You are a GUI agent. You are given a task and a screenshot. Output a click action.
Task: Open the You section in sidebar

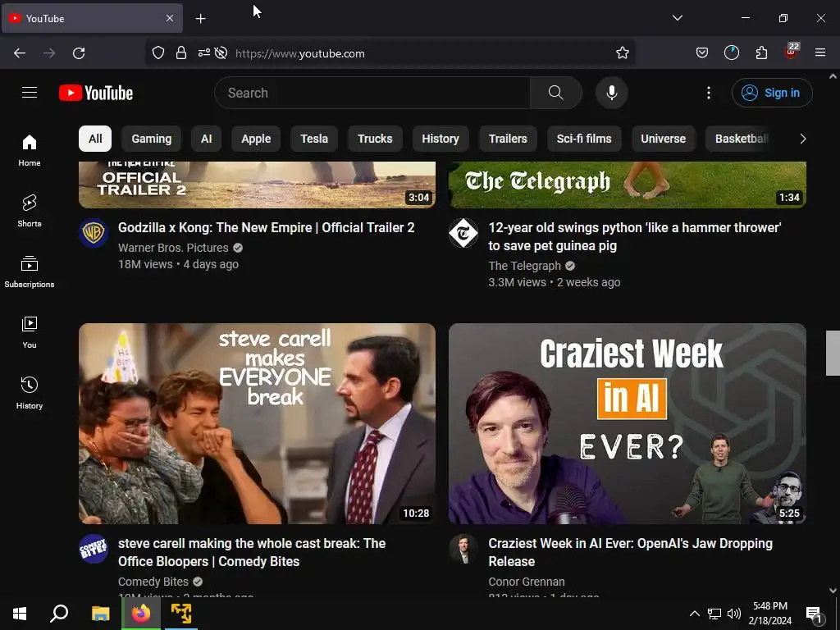30,332
